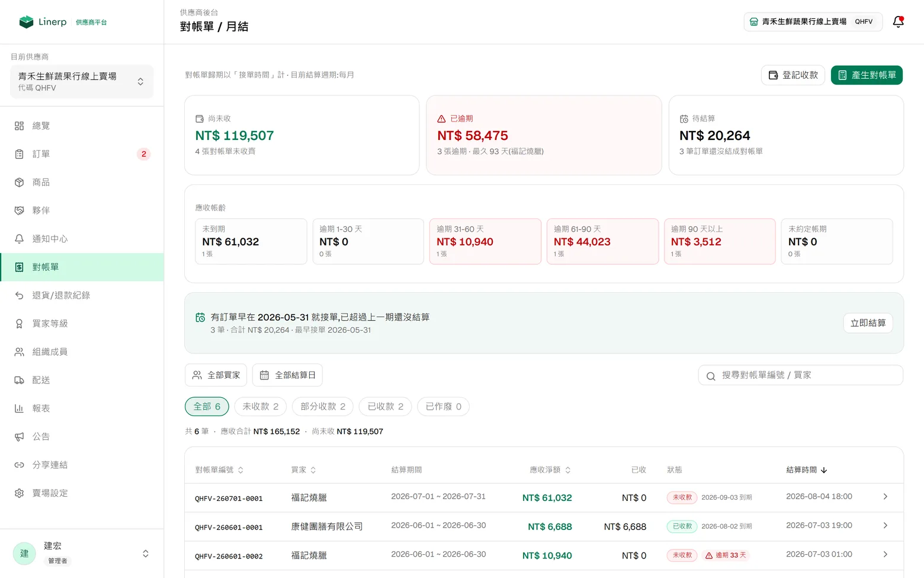Click the 已收款 status badge for 康健團膳有限公司
The width and height of the screenshot is (924, 578).
click(x=682, y=526)
